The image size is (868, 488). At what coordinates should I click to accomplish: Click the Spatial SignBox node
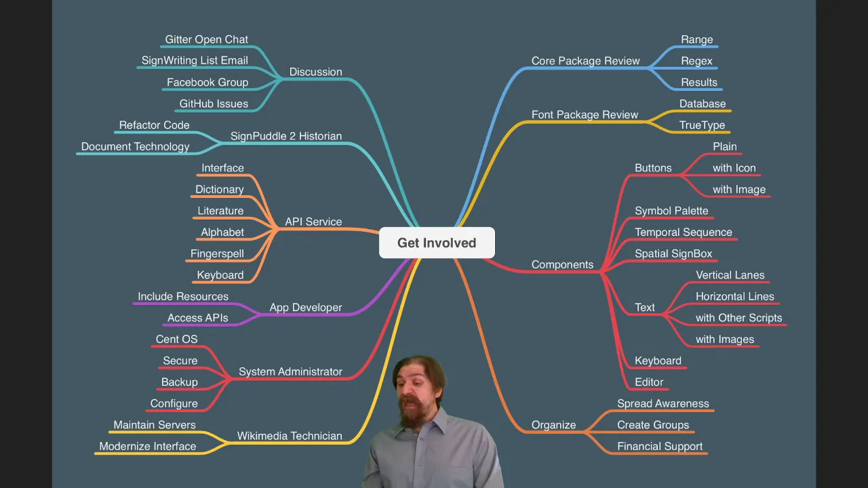[673, 254]
